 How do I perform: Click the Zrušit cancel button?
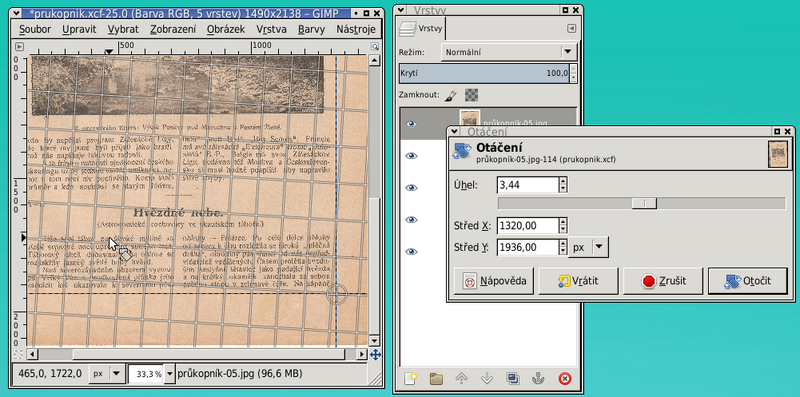coord(663,281)
